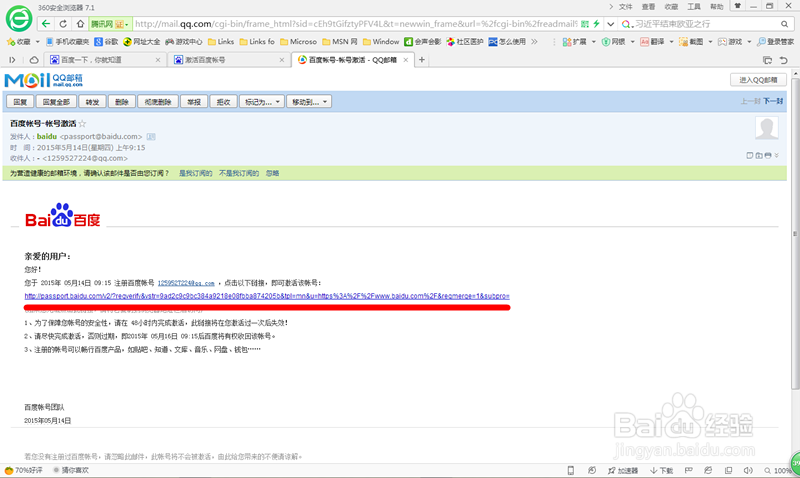Screen dimensions: 800x478
Task: Open a new tab with the plus button
Action: (422, 60)
